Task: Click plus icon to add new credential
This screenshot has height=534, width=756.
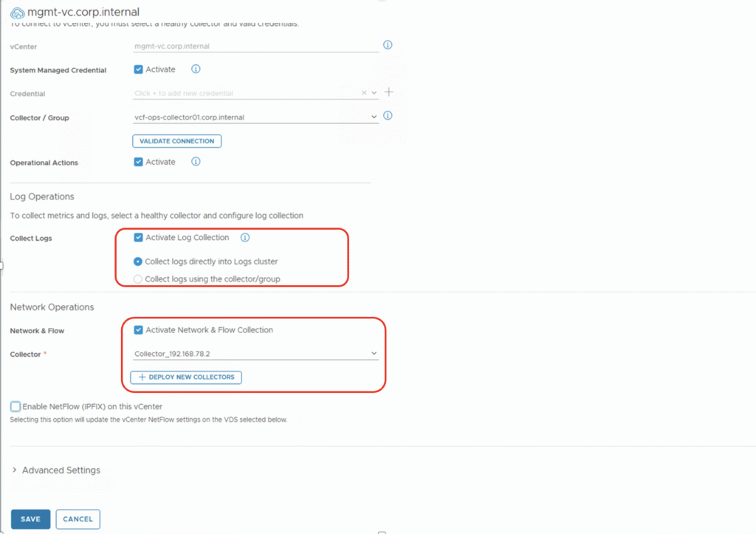Action: (389, 92)
